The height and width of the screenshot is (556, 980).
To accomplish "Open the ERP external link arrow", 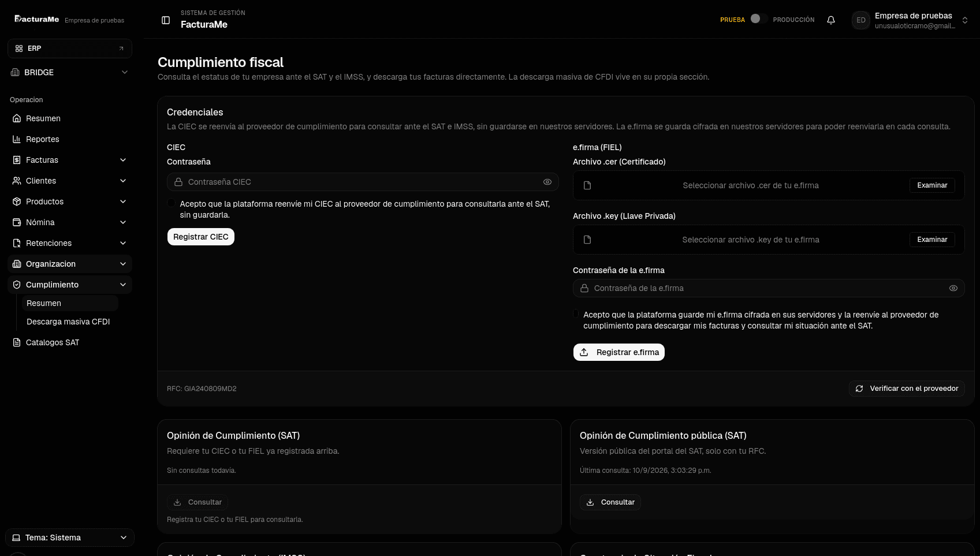I will click(121, 48).
